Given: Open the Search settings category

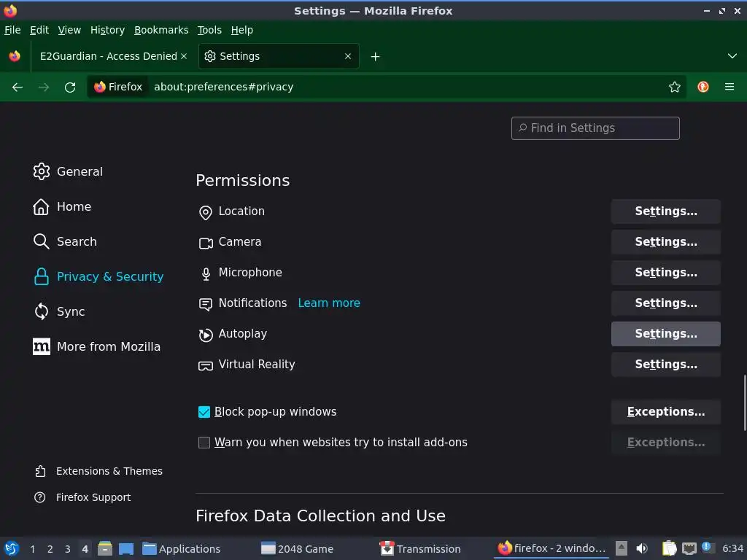Looking at the screenshot, I should (x=65, y=241).
